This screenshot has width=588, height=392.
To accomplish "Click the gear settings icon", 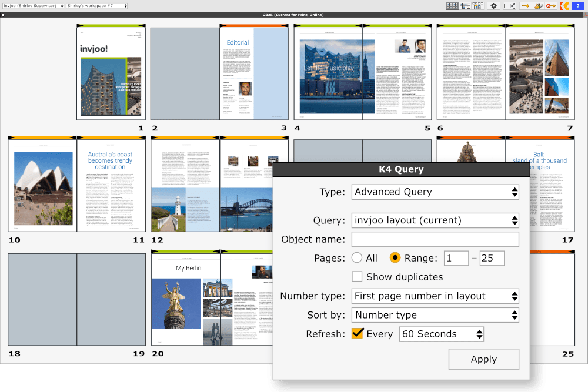I will click(494, 6).
